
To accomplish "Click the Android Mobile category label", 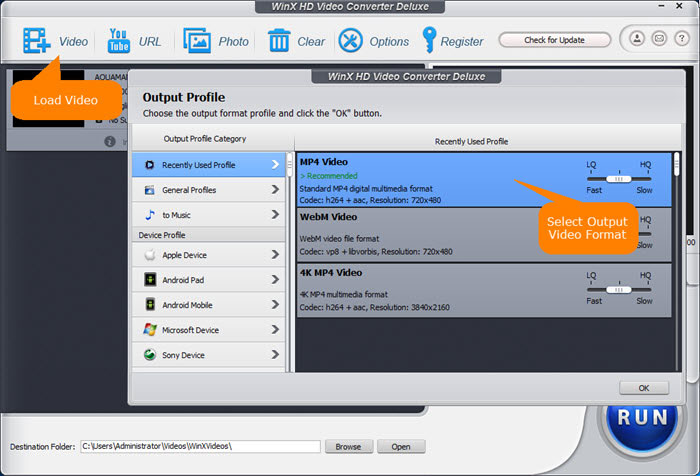I will coord(187,305).
